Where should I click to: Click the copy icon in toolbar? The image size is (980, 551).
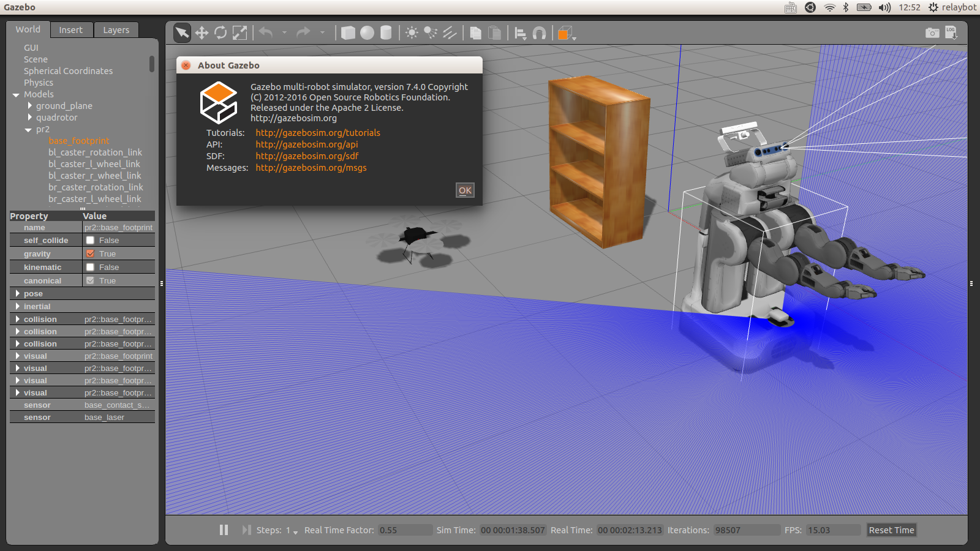click(475, 32)
